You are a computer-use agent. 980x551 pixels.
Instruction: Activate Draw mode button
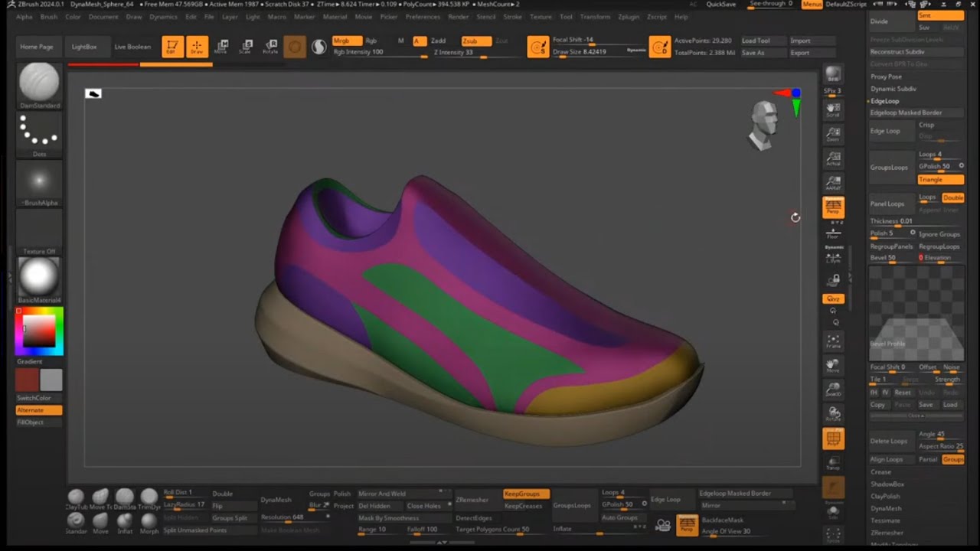coord(197,47)
